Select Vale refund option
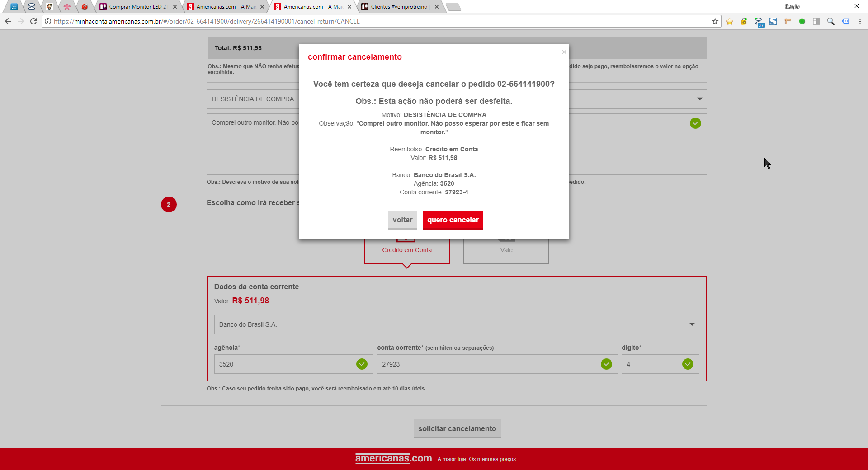Screen dimensions: 868x470 (x=506, y=250)
